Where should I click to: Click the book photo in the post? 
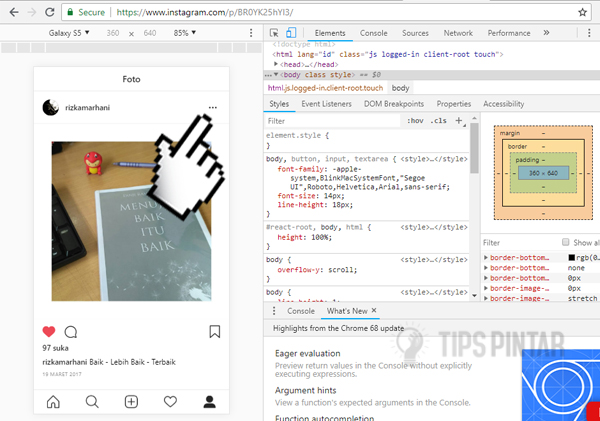(132, 221)
